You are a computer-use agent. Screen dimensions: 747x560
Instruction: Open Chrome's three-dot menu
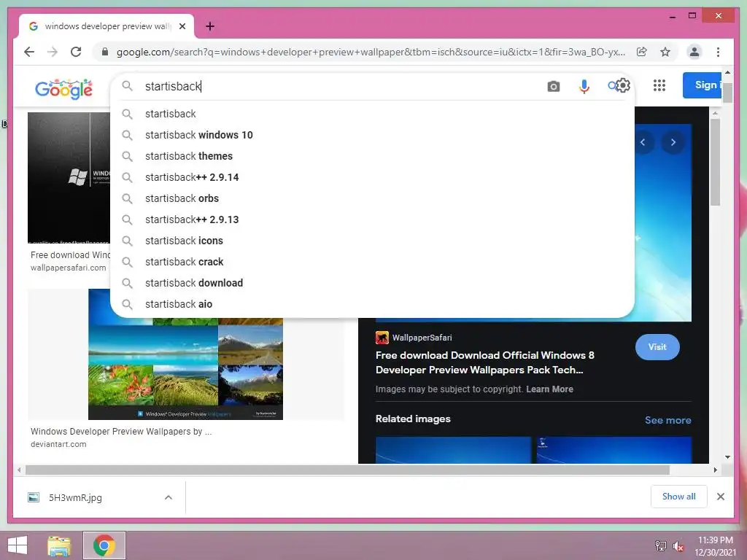(718, 52)
